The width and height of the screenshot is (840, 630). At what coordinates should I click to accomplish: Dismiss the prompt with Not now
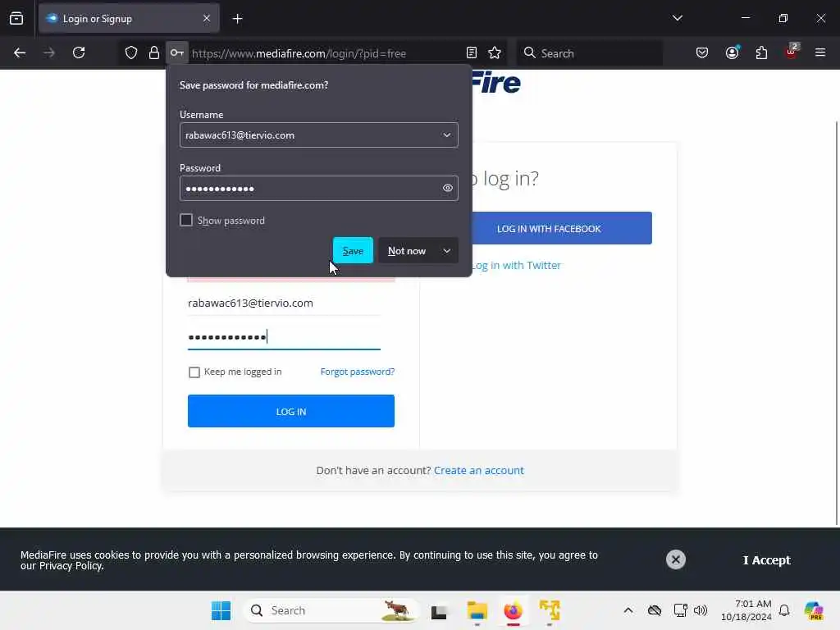tap(407, 251)
